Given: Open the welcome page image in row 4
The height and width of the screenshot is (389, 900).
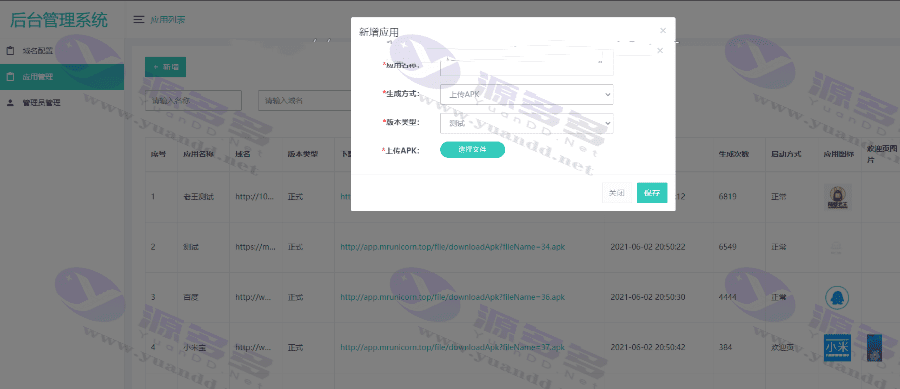Looking at the screenshot, I should coord(874,348).
